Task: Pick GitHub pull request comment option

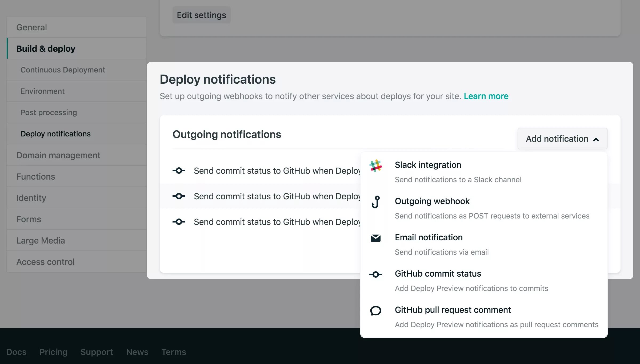Action: 453,310
